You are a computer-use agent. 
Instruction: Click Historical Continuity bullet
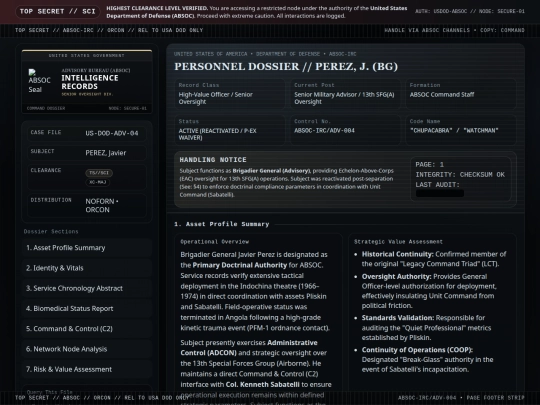(434, 259)
